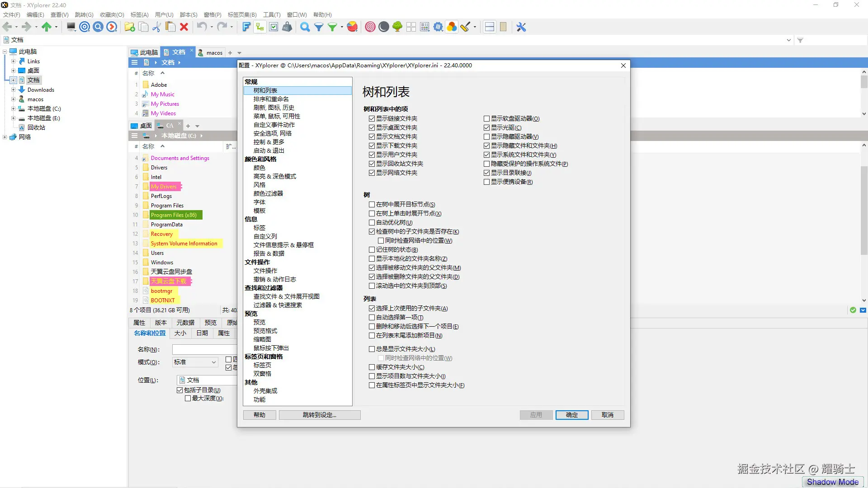868x488 pixels.
Task: Toggle 自动优化树 checkbox
Action: pos(372,223)
